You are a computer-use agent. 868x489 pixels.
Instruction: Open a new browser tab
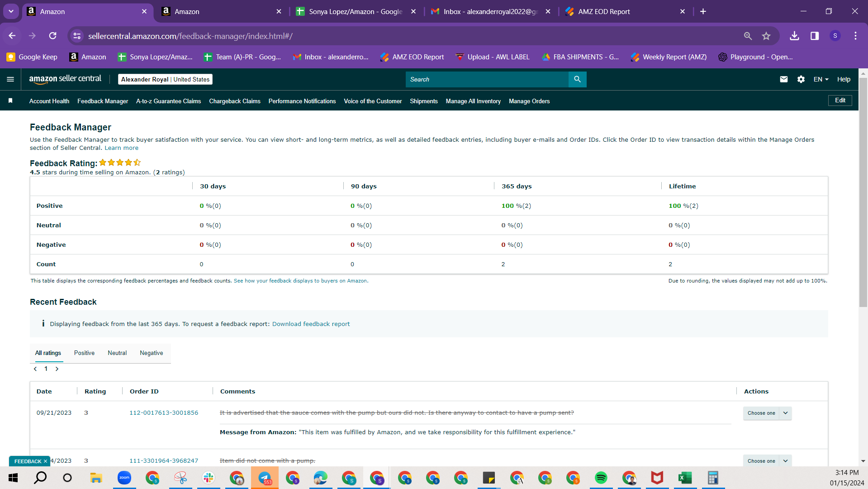(703, 11)
